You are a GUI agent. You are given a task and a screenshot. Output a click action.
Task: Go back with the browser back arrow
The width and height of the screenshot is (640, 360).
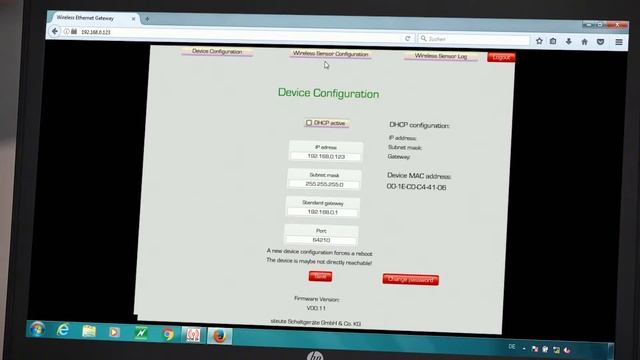pyautogui.click(x=55, y=31)
